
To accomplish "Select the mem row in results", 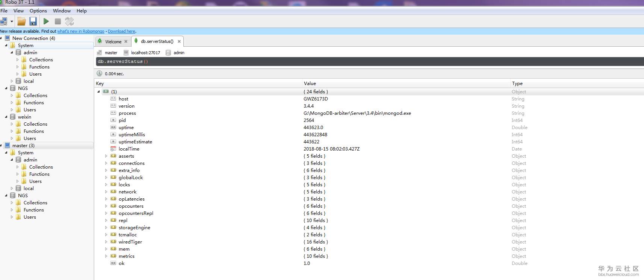I will click(x=369, y=249).
